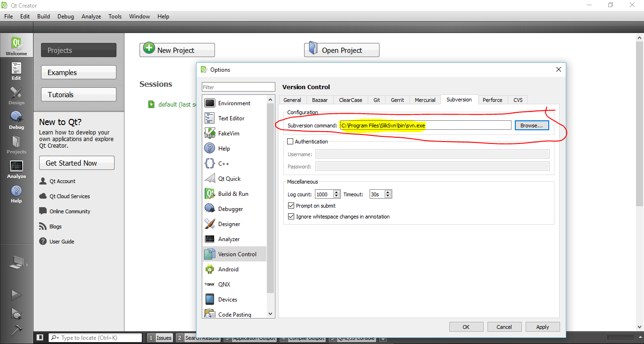Increase the Log count spinner value
644x344 pixels.
[x=337, y=193]
